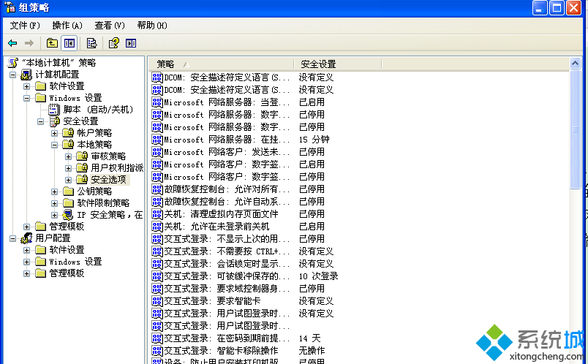
Task: Open the 文件(F) menu
Action: pyautogui.click(x=25, y=25)
